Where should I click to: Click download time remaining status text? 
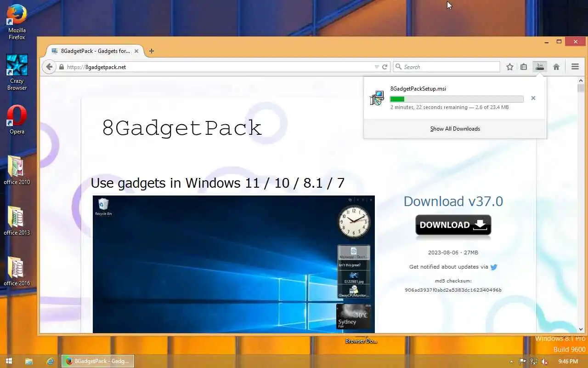click(x=449, y=107)
